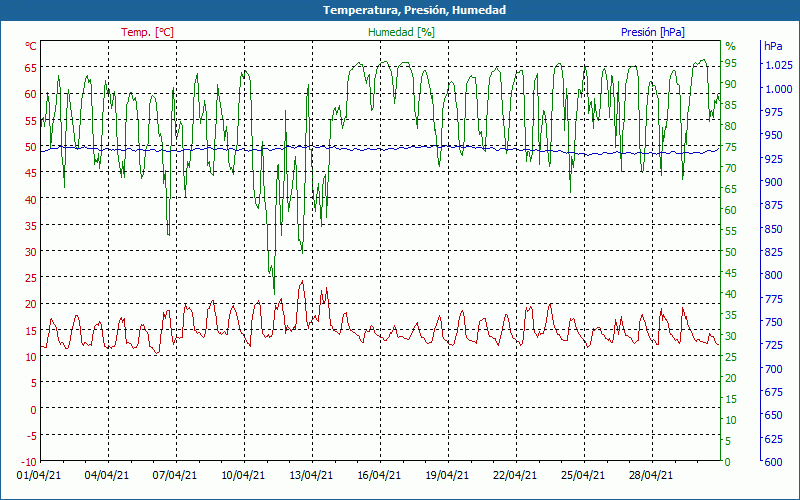Click the green '%' axis unit label
This screenshot has width=800, height=500.
[x=731, y=46]
